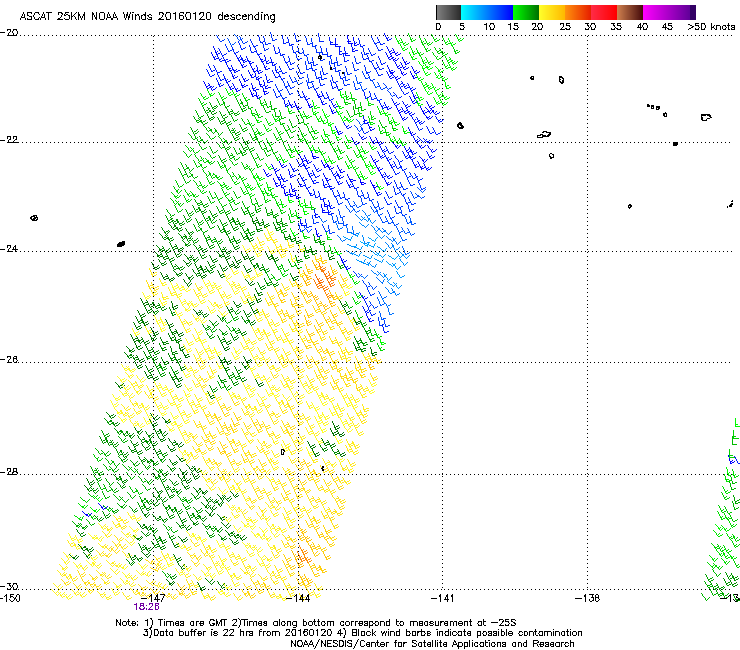Select the yellow 20-25 knots color segment
740x650 pixels.
pyautogui.click(x=552, y=12)
